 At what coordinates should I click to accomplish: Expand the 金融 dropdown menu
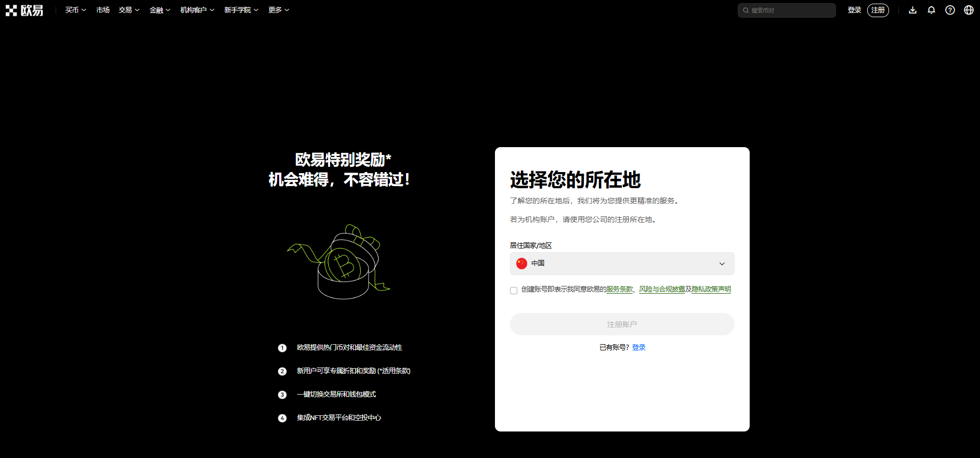point(160,10)
